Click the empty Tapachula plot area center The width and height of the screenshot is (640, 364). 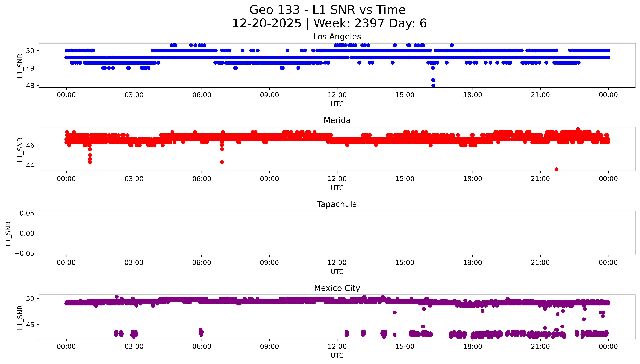click(337, 233)
